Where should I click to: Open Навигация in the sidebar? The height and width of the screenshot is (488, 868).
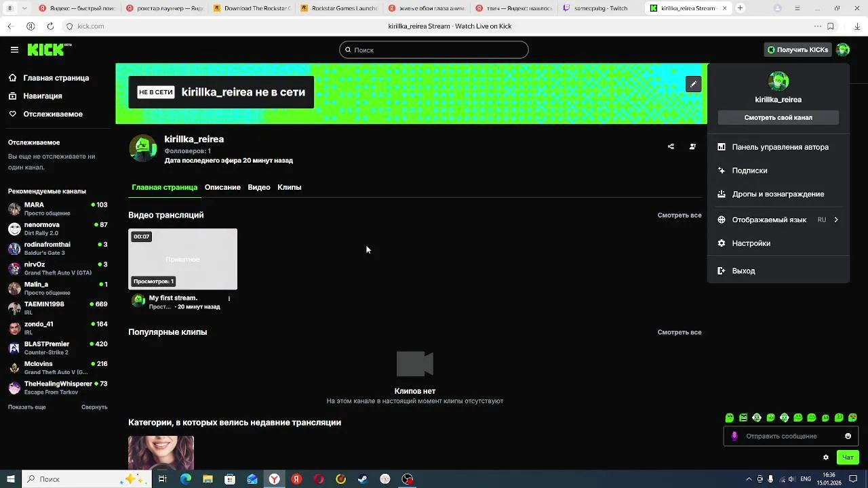(35, 96)
